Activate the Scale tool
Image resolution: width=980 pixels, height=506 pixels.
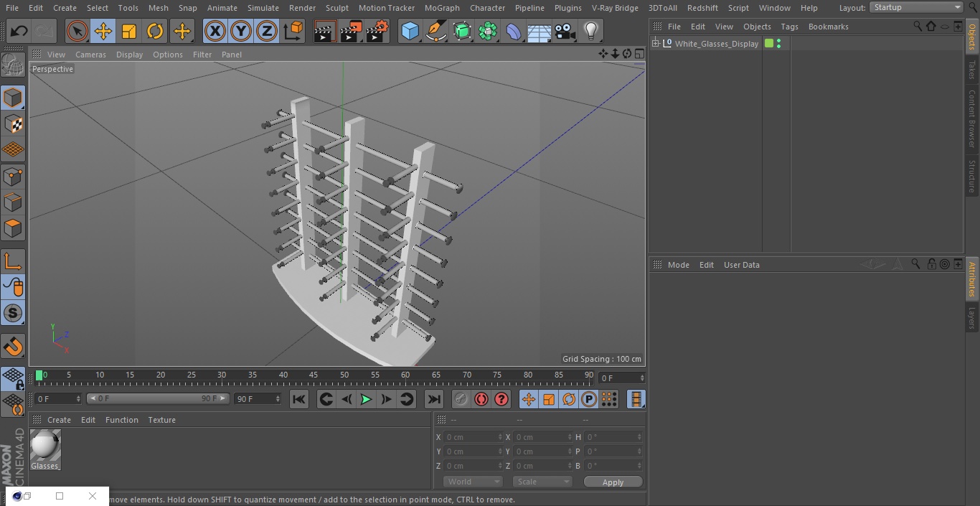click(129, 31)
